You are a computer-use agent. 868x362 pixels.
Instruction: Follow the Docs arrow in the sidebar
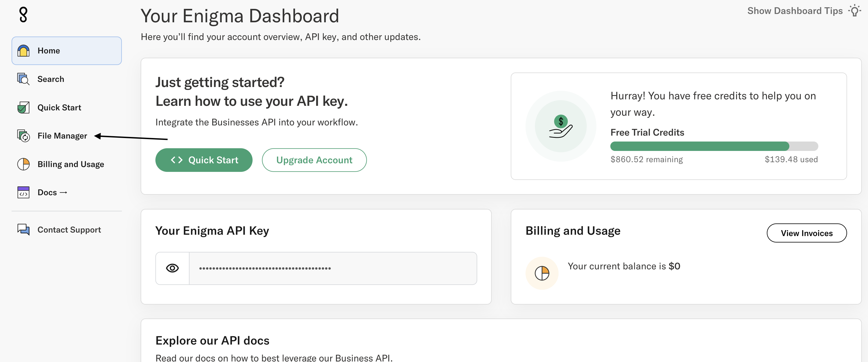pyautogui.click(x=64, y=192)
